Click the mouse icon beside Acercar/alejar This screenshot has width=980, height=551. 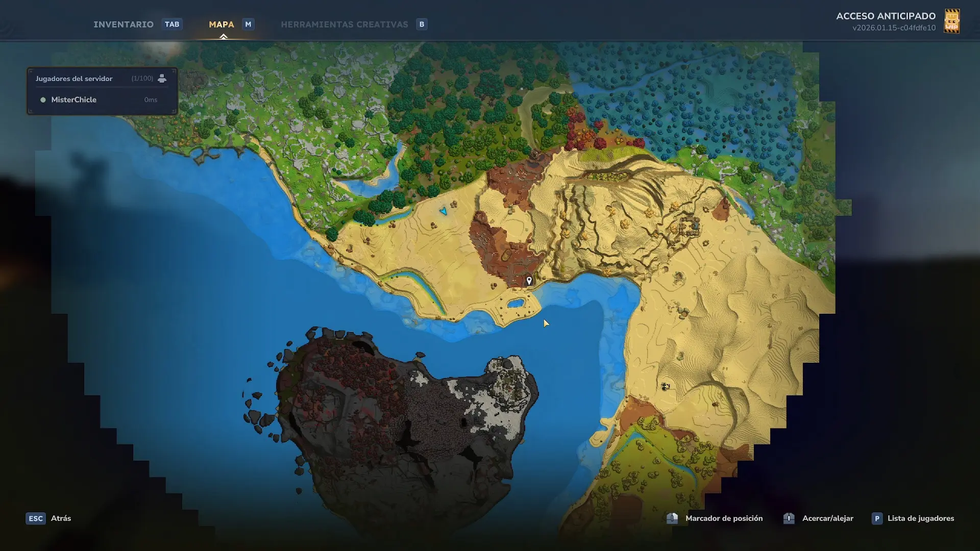(x=789, y=518)
